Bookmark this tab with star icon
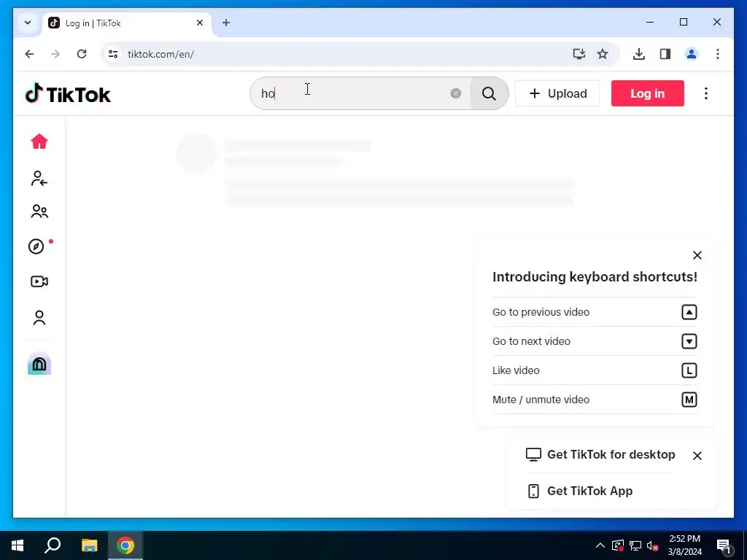 (x=603, y=54)
